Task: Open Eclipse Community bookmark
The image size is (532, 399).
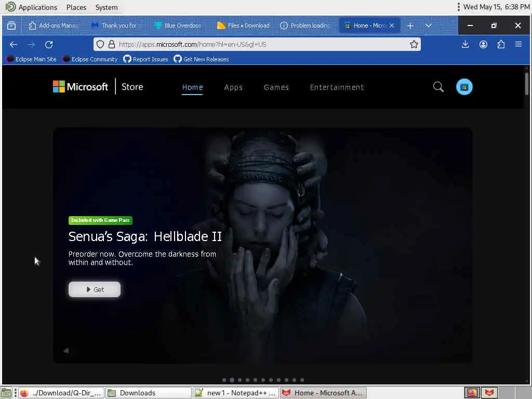Action: pos(90,59)
